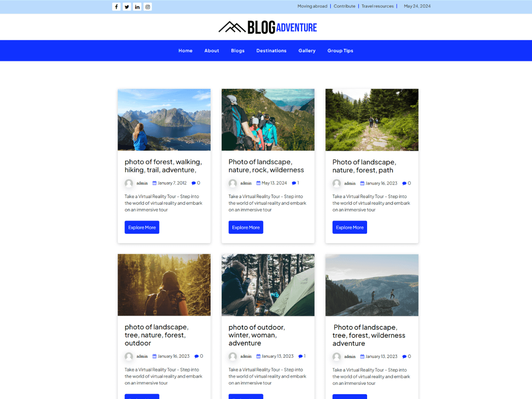Select the Blogs menu item
532x399 pixels.
(x=238, y=51)
